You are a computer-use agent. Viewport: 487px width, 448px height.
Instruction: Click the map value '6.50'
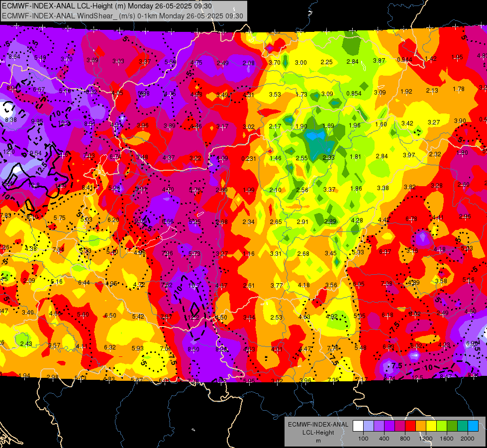[110, 315]
